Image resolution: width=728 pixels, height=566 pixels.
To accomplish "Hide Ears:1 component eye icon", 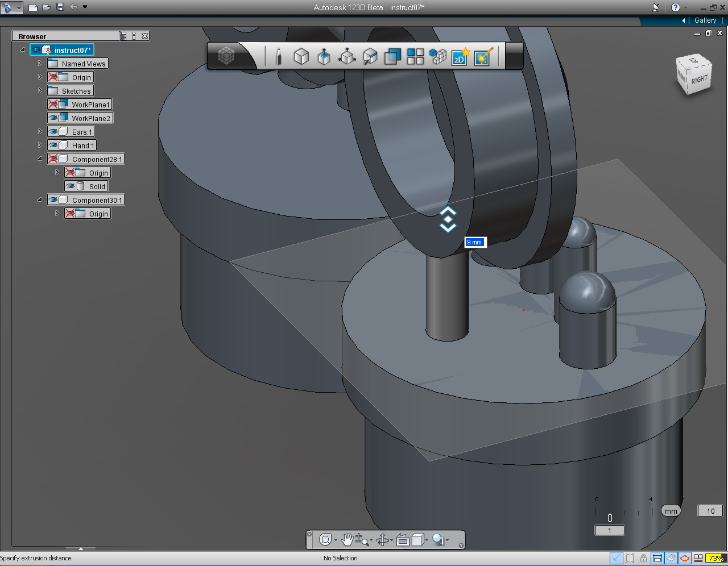I will (53, 132).
